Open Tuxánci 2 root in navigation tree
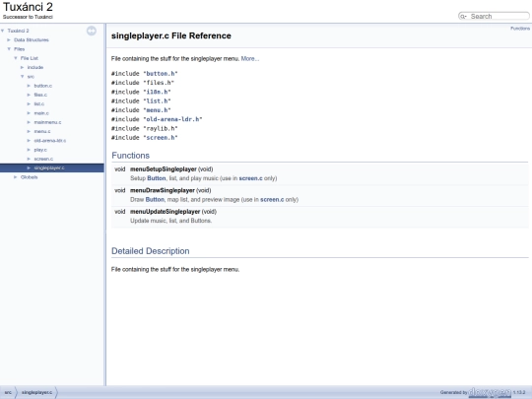The image size is (532, 399). [19, 31]
